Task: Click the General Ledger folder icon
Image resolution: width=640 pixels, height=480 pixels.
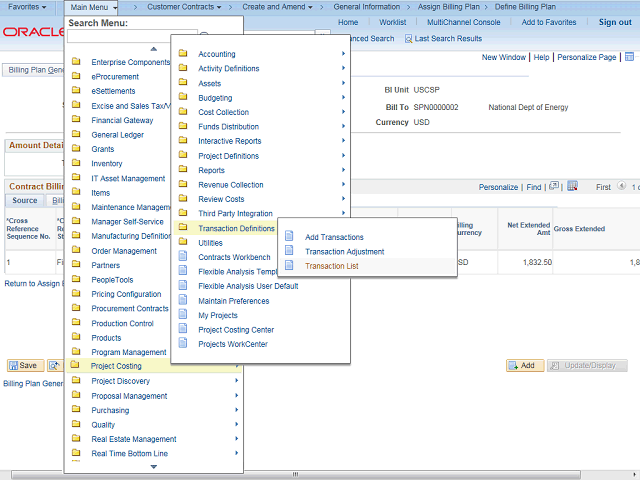Action: [x=77, y=135]
